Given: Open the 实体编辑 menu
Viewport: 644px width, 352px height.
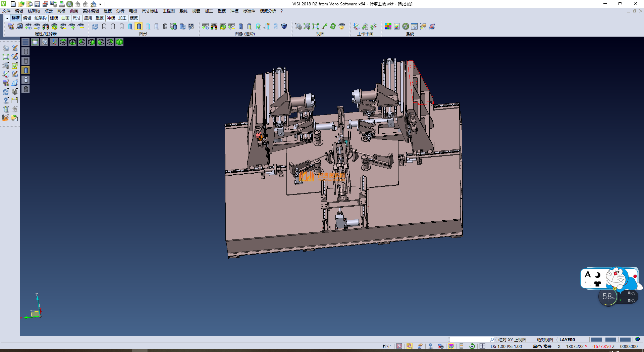Looking at the screenshot, I should pyautogui.click(x=91, y=11).
